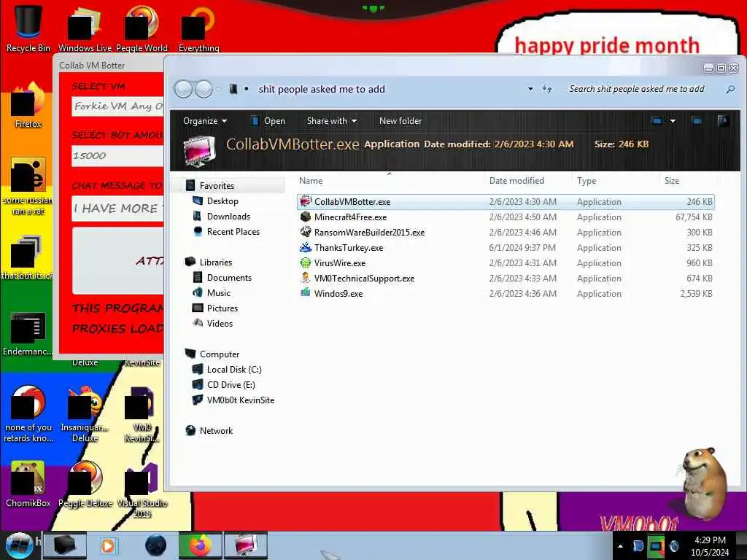This screenshot has height=560, width=747.
Task: Refresh the folder view
Action: click(x=547, y=89)
